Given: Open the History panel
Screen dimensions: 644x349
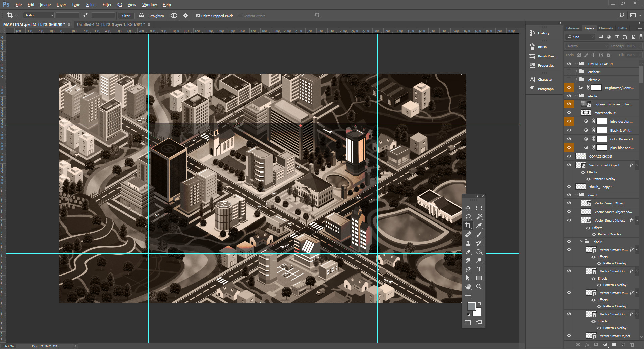Looking at the screenshot, I should coord(543,33).
